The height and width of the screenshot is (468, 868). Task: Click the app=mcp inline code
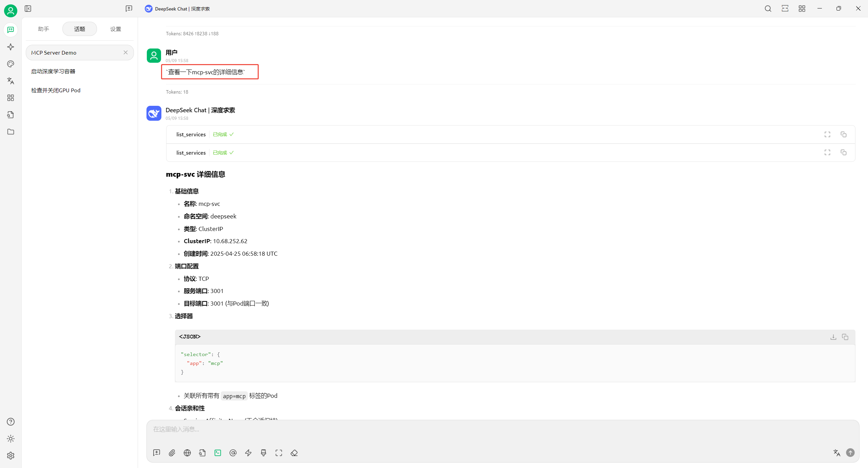pos(234,396)
